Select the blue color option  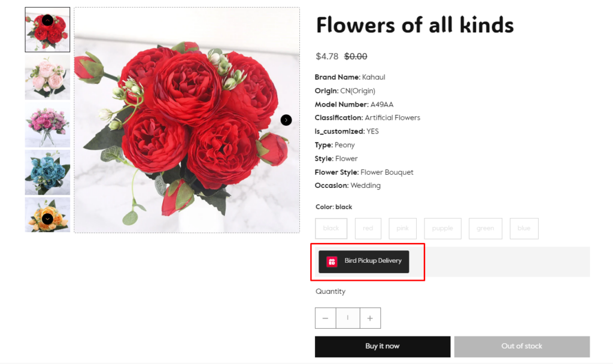[524, 228]
